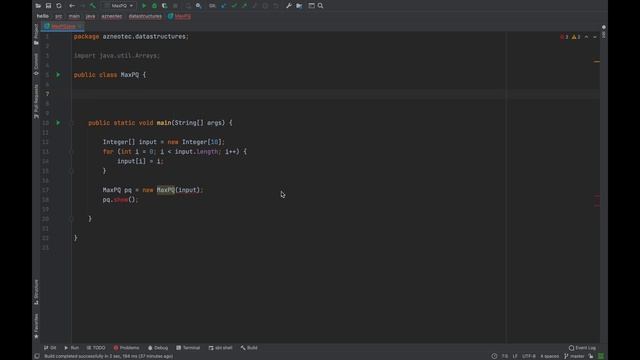Click the Debug bug icon in toolbar
Image resolution: width=640 pixels, height=360 pixels.
pos(154,6)
